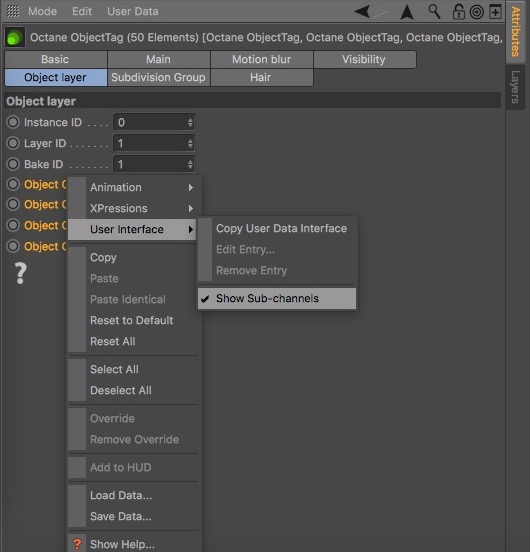530x552 pixels.
Task: Toggle keyframe circle of fourth Object row
Action: (x=13, y=246)
